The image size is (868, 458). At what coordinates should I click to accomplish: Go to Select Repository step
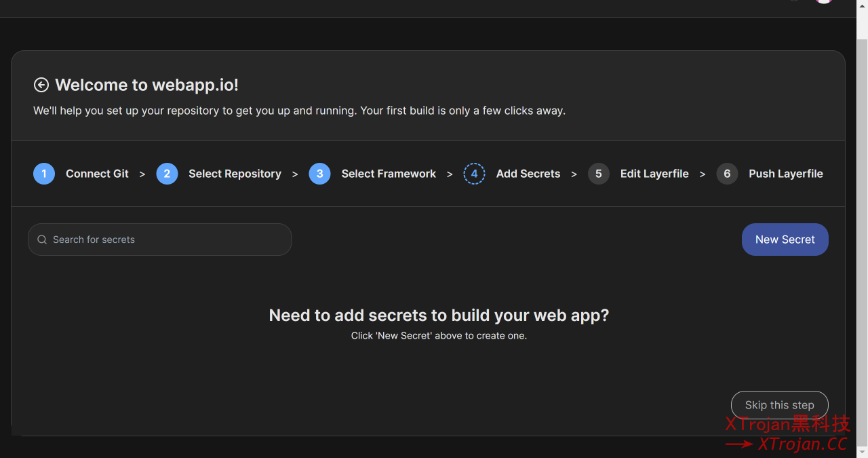pos(235,174)
